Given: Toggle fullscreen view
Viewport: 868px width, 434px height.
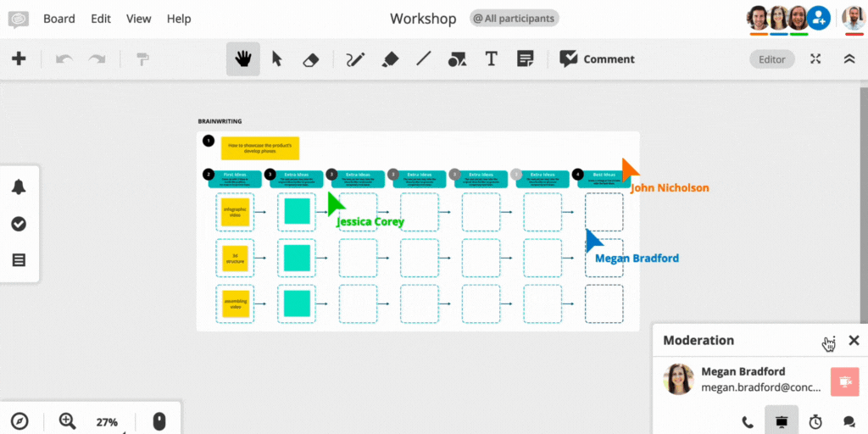Looking at the screenshot, I should tap(815, 59).
